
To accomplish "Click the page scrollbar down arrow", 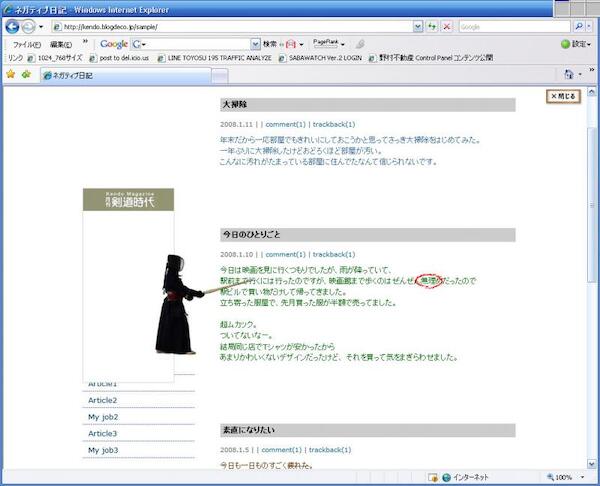I will tap(592, 464).
